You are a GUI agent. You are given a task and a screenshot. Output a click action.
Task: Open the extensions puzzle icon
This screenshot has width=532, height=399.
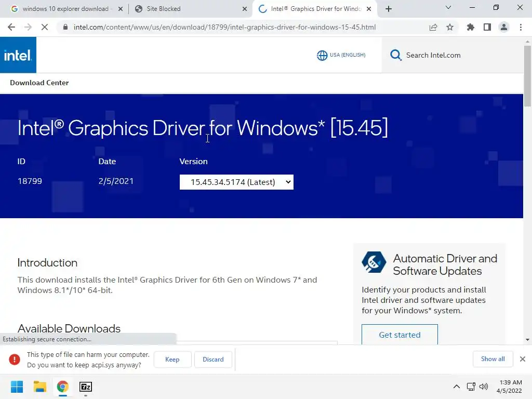click(471, 27)
